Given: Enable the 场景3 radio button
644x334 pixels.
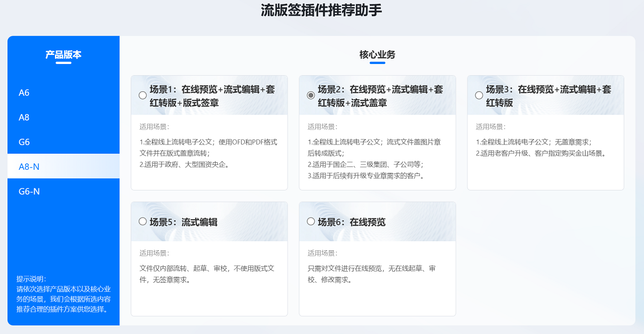Looking at the screenshot, I should (x=479, y=96).
